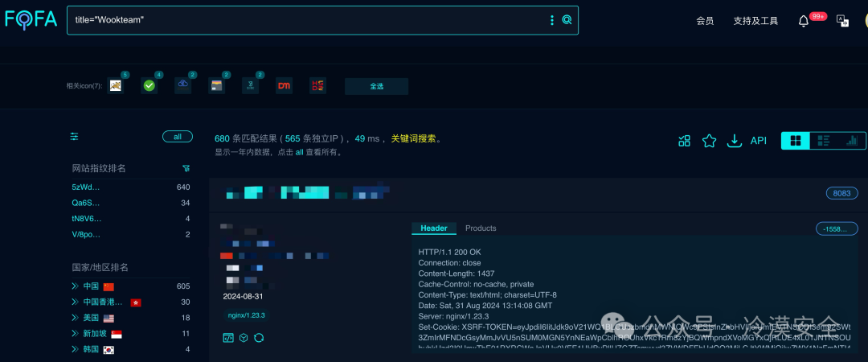Expand the 中国香港 row chevron
This screenshot has width=868, height=362.
click(x=75, y=302)
